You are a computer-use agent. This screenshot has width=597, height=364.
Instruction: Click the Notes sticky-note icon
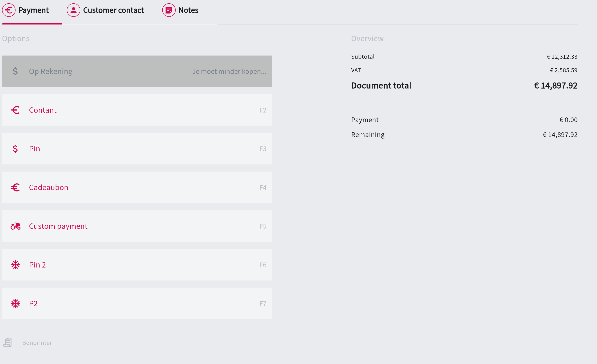click(x=169, y=10)
